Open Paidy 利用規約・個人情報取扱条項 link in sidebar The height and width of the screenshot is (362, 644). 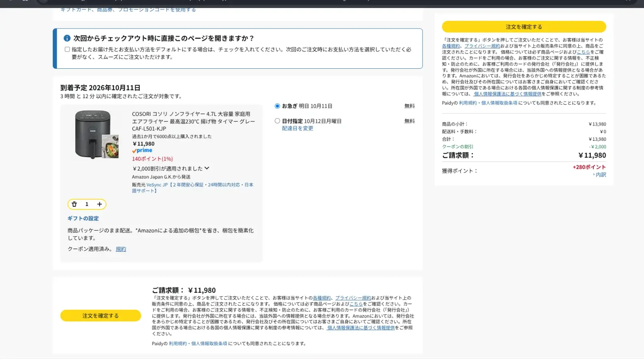pyautogui.click(x=488, y=103)
